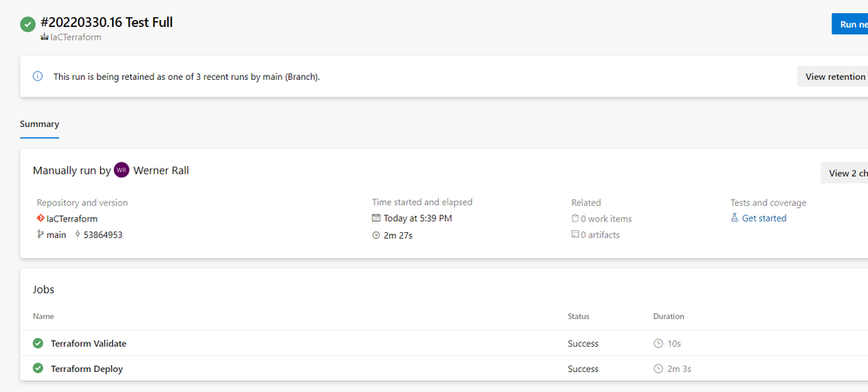Click the green check beside Terraform Deploy

[38, 369]
